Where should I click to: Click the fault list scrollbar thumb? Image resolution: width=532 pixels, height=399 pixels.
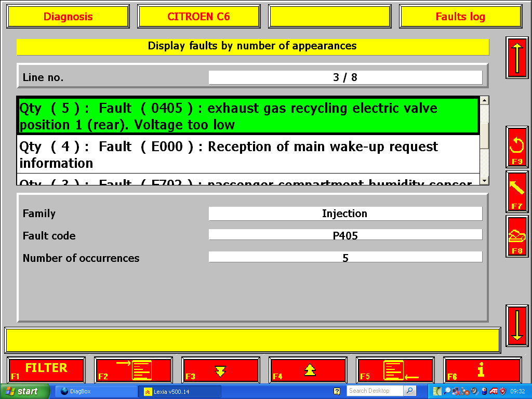coord(485,136)
